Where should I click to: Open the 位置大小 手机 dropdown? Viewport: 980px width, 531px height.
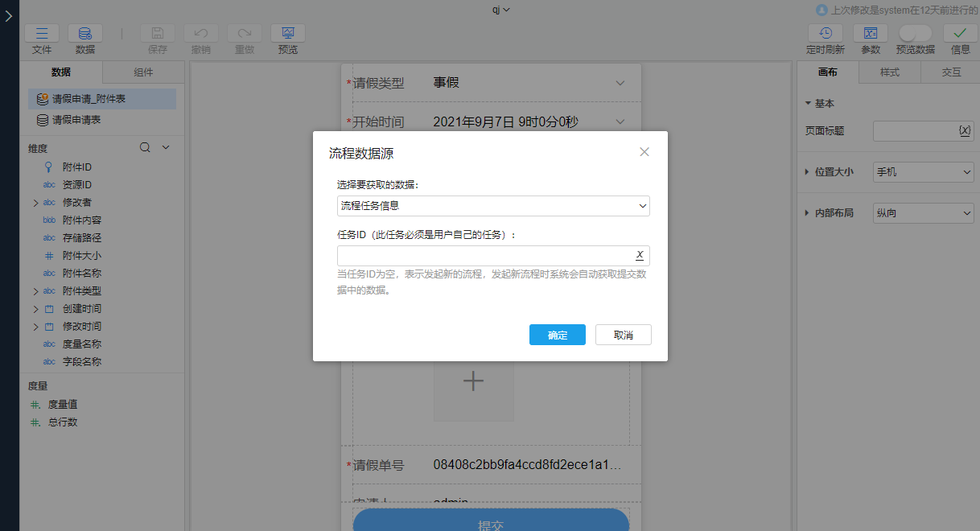[x=924, y=172]
